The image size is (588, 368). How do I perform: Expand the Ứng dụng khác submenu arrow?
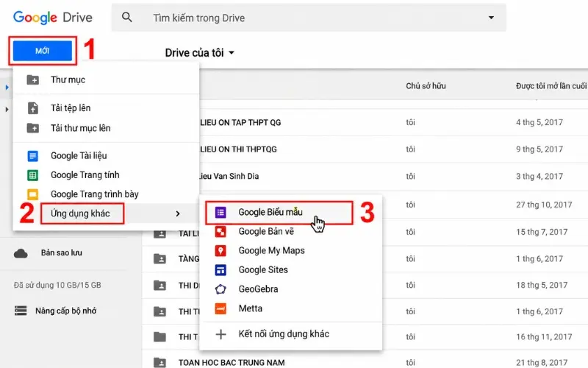178,213
